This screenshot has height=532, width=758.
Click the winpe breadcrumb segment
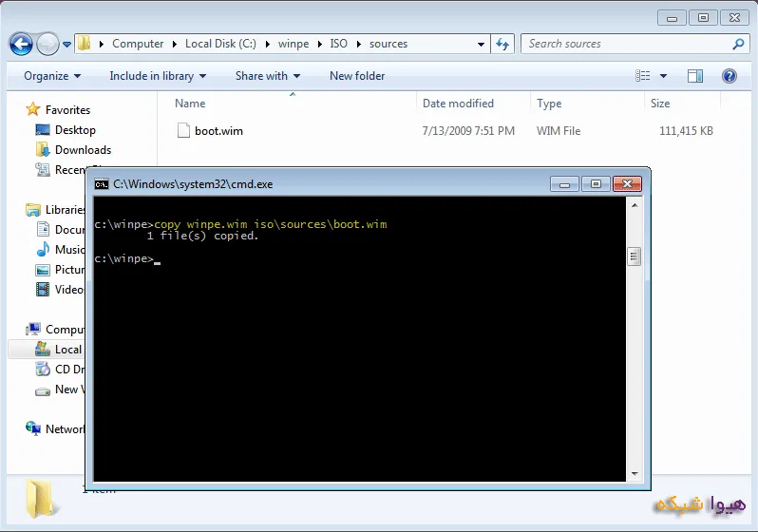coord(294,44)
